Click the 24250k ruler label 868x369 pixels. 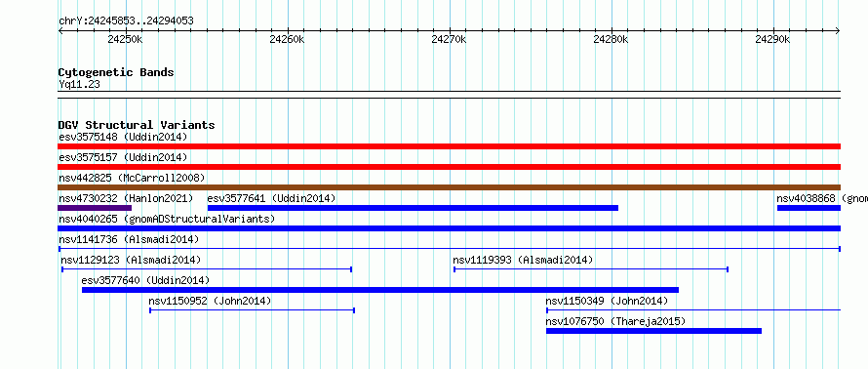pyautogui.click(x=126, y=39)
